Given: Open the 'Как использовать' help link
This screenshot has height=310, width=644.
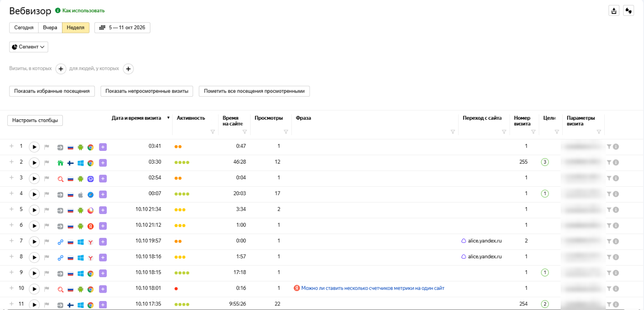Looking at the screenshot, I should tap(83, 10).
